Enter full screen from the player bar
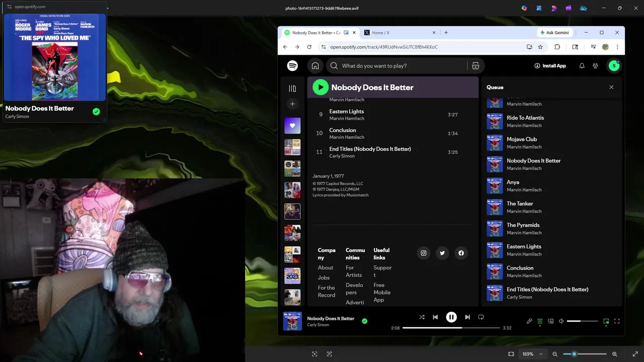The width and height of the screenshot is (644, 362). click(x=617, y=321)
